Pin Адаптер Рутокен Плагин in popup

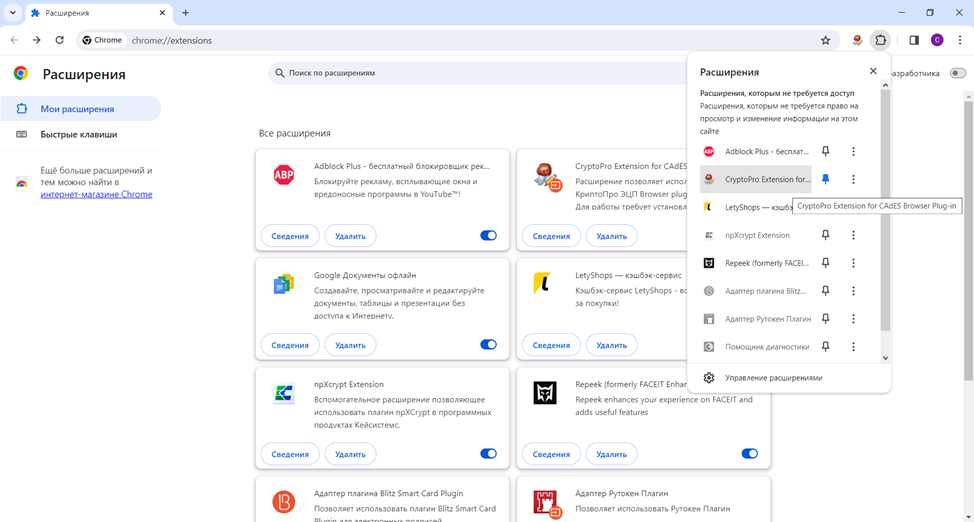(825, 319)
